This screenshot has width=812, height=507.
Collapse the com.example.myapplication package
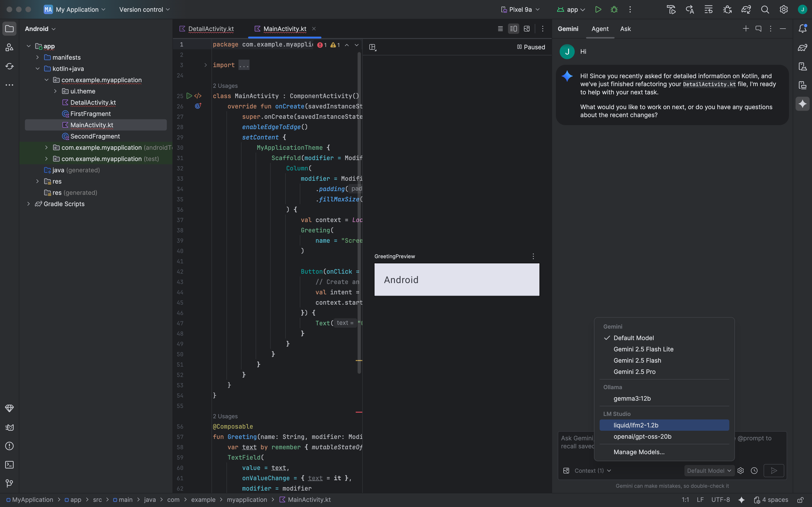(x=47, y=80)
